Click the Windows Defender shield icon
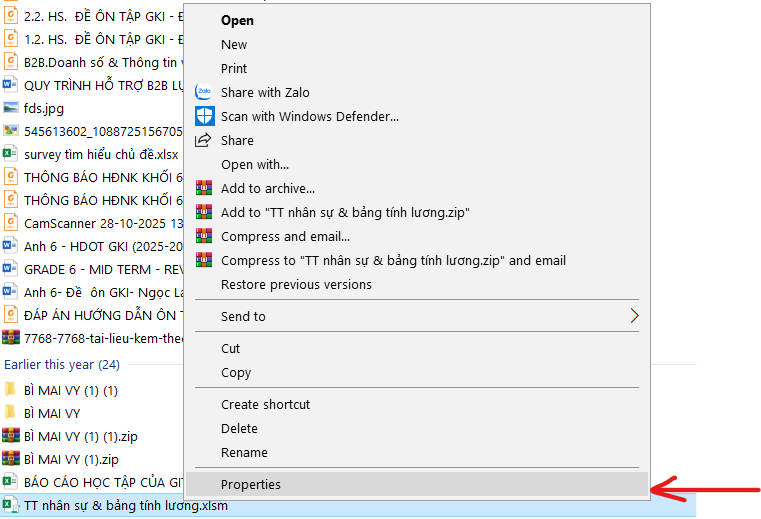 (204, 117)
